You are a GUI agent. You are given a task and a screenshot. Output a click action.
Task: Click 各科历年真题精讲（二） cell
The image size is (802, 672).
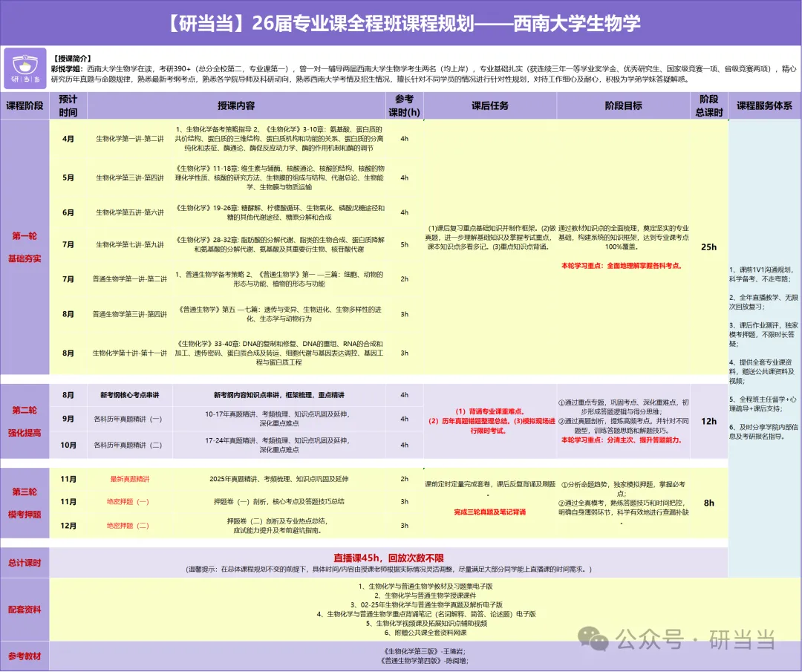[x=130, y=446]
